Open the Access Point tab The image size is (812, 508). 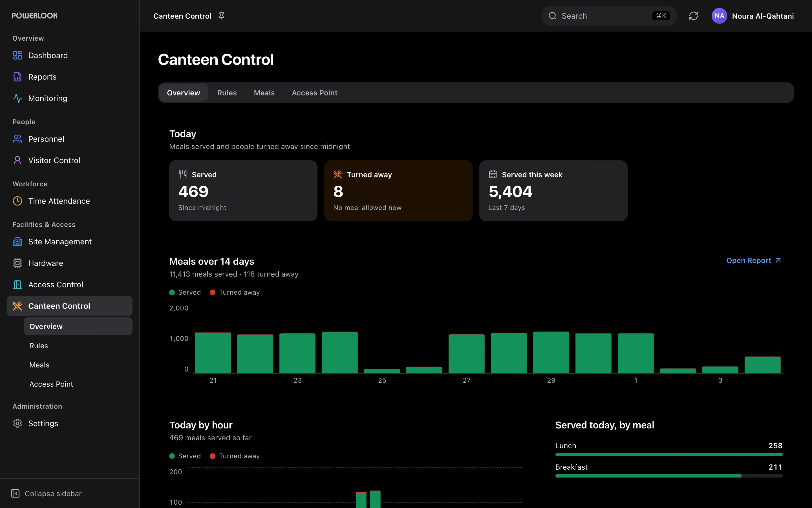click(x=314, y=93)
